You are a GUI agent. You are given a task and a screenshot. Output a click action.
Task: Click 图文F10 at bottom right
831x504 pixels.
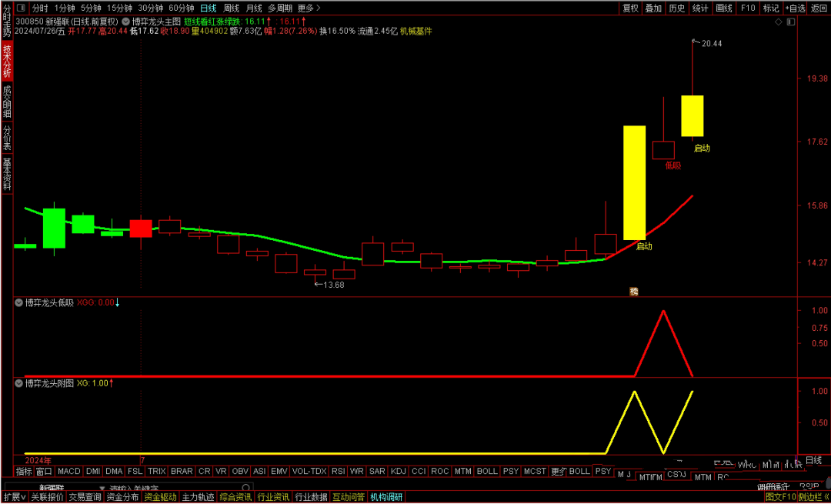click(781, 497)
